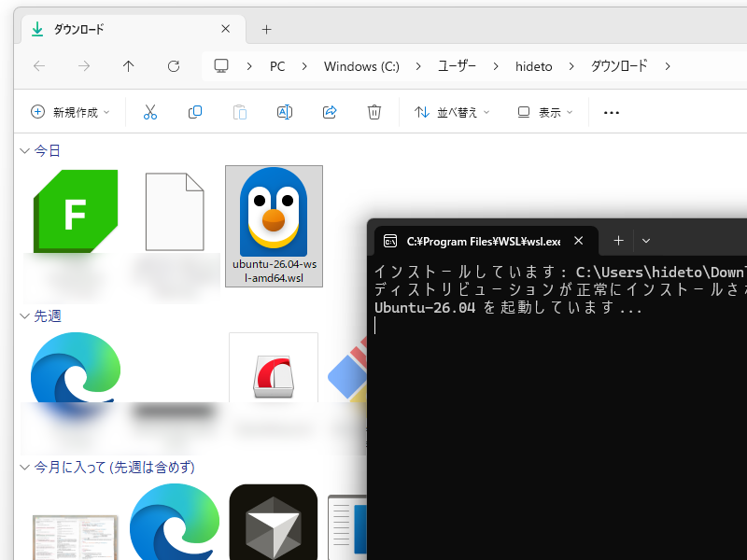Select the Rename icon in the toolbar
This screenshot has width=747, height=560.
285,112
